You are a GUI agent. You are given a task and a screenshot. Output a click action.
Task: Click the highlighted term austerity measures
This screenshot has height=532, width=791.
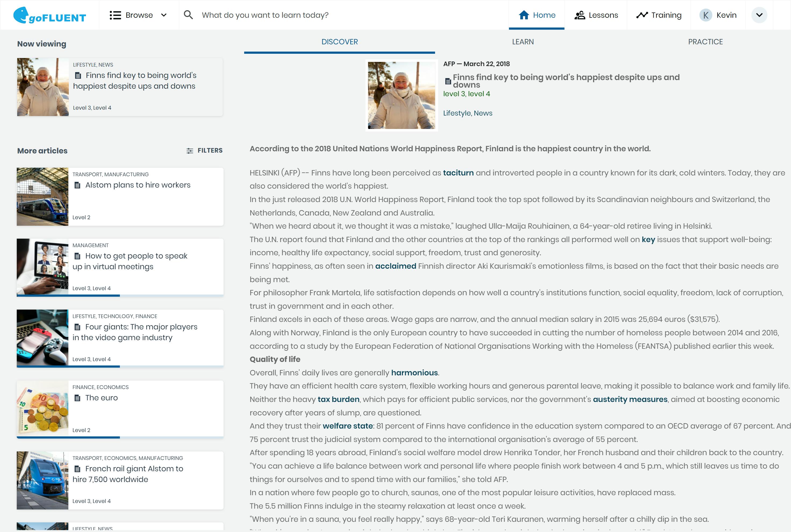pyautogui.click(x=630, y=399)
